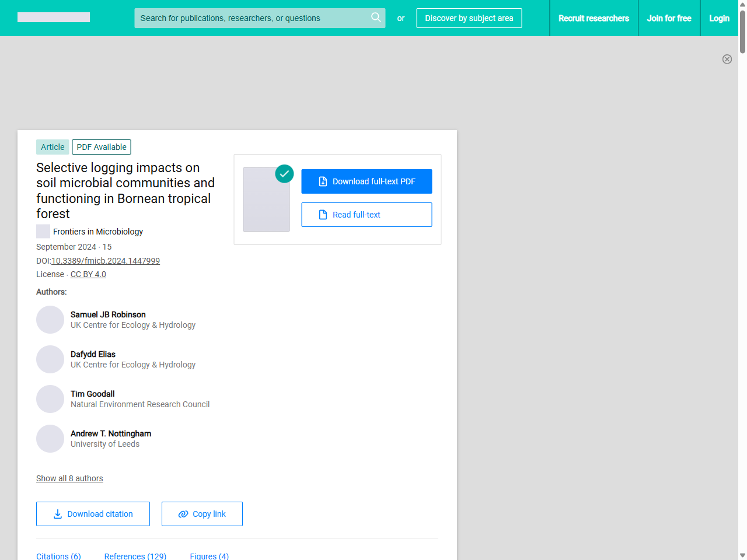Viewport: 747px width, 560px height.
Task: Click the site logo in header
Action: 54,17
